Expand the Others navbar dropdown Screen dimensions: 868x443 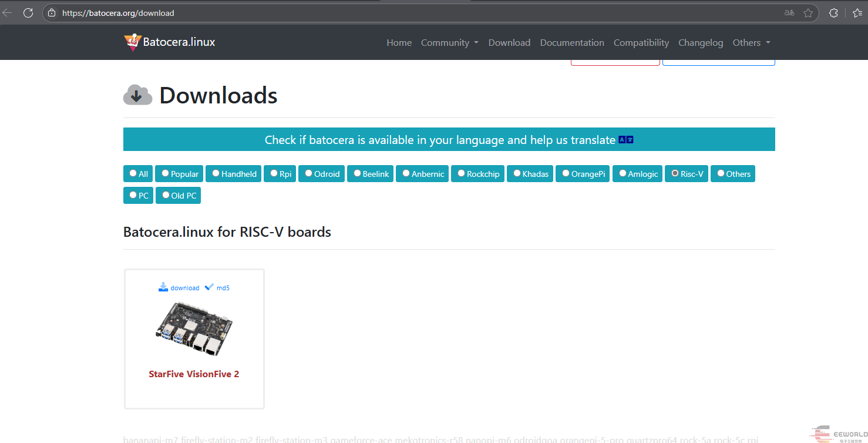752,42
